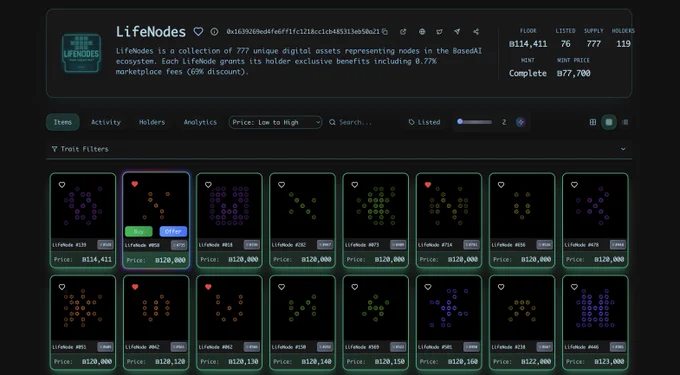The height and width of the screenshot is (375, 680).
Task: Open collection info icon next to LifeNodes
Action: coord(214,32)
